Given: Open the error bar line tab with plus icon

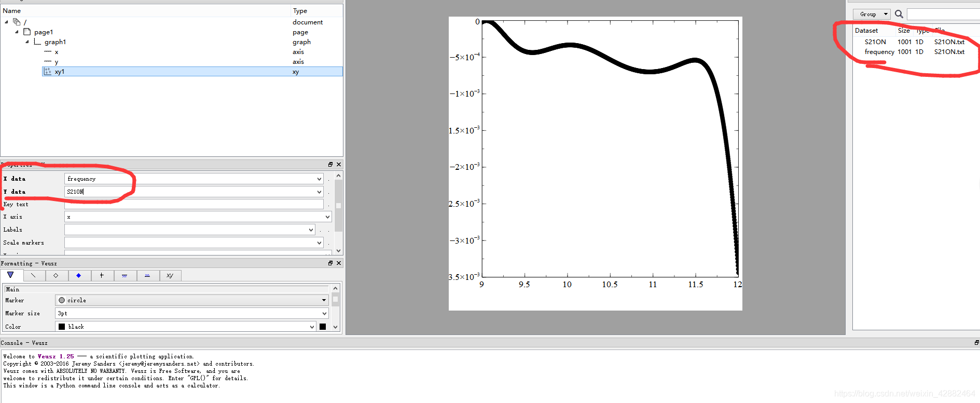Looking at the screenshot, I should pyautogui.click(x=102, y=275).
